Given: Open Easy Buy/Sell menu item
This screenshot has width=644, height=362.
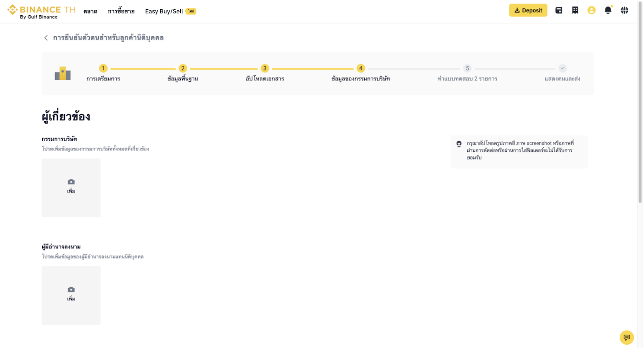Looking at the screenshot, I should tap(164, 11).
